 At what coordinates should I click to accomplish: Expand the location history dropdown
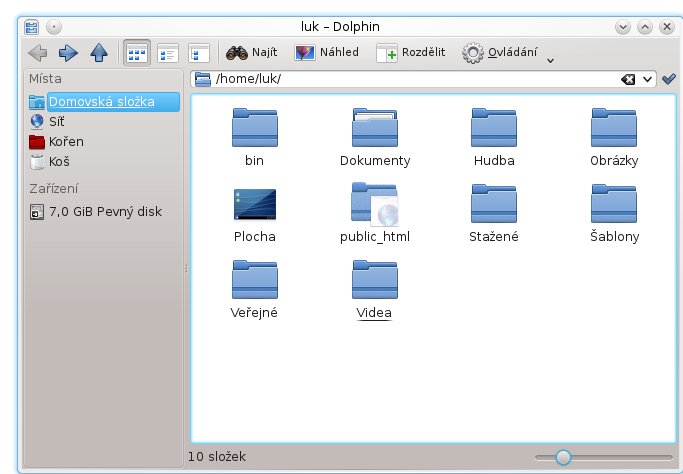tap(648, 79)
